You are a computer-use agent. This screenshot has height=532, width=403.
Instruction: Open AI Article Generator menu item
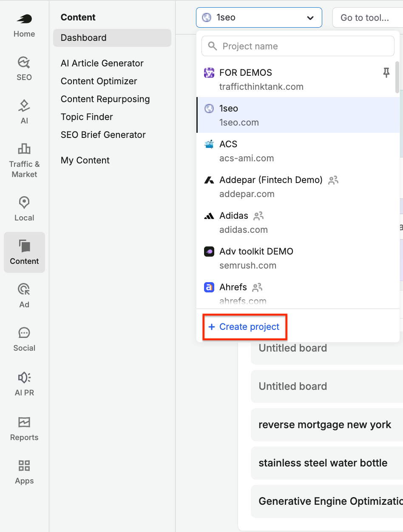[x=102, y=63]
